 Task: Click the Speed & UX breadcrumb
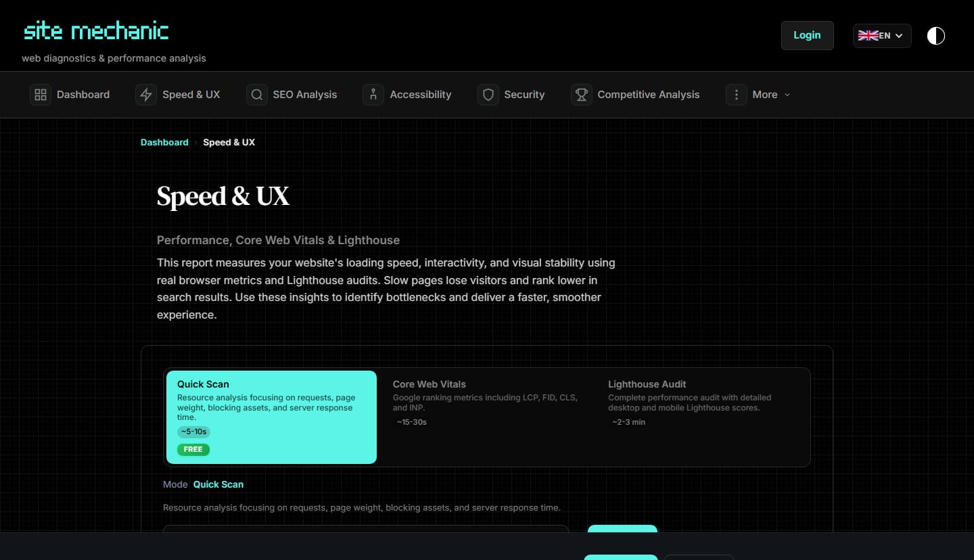pos(229,142)
